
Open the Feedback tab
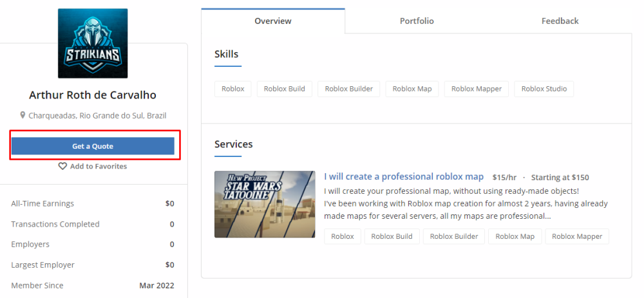(x=560, y=21)
